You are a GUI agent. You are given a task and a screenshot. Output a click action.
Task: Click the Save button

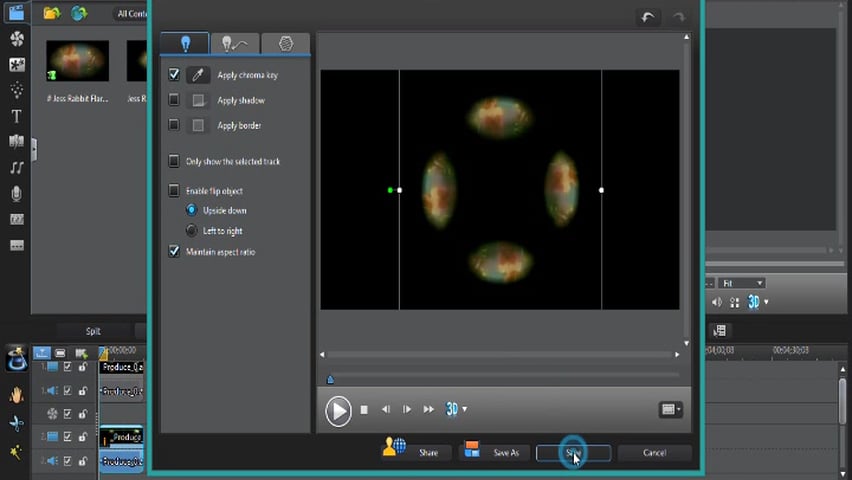573,452
